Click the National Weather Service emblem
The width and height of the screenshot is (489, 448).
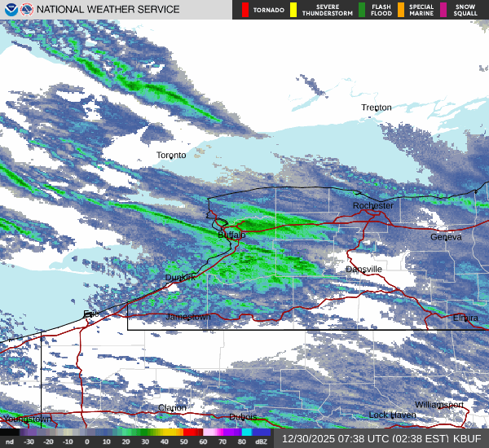[27, 10]
